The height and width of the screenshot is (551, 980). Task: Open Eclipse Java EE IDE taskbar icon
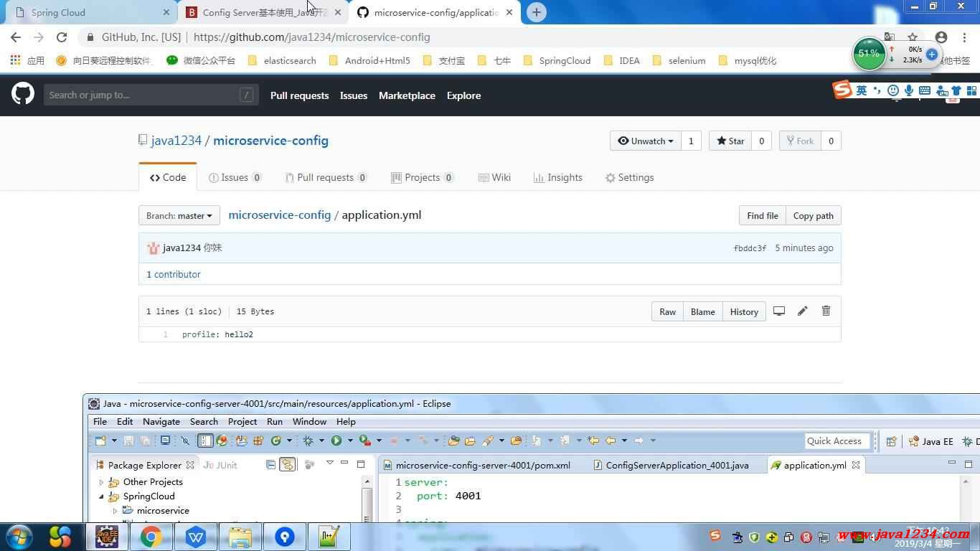(x=107, y=537)
